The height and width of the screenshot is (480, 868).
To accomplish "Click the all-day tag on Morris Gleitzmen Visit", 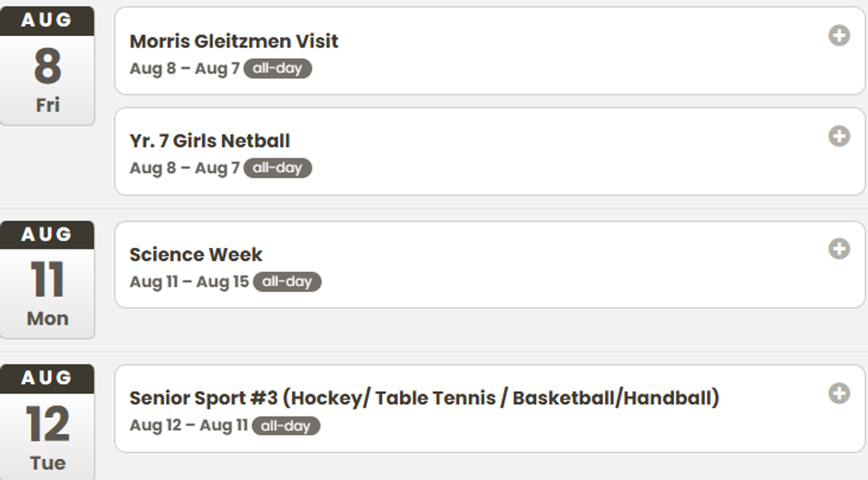I will 278,69.
